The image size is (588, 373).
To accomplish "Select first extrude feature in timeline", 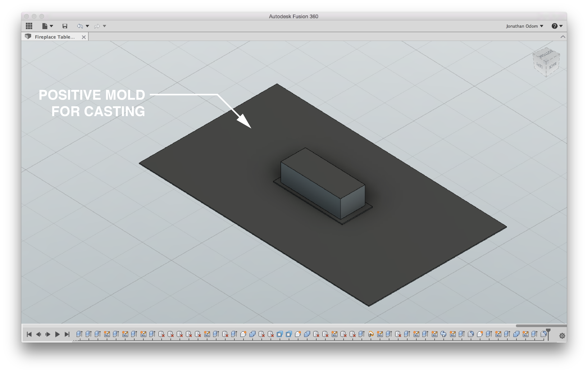I will click(79, 334).
